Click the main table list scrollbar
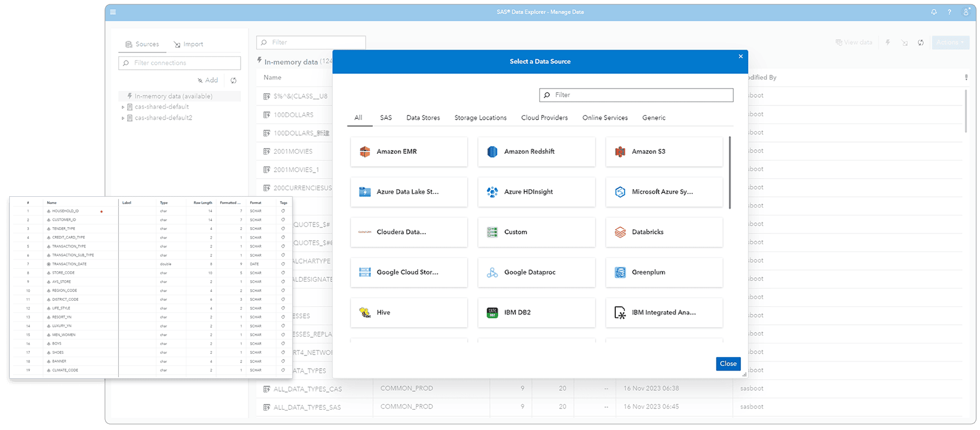 (x=966, y=111)
